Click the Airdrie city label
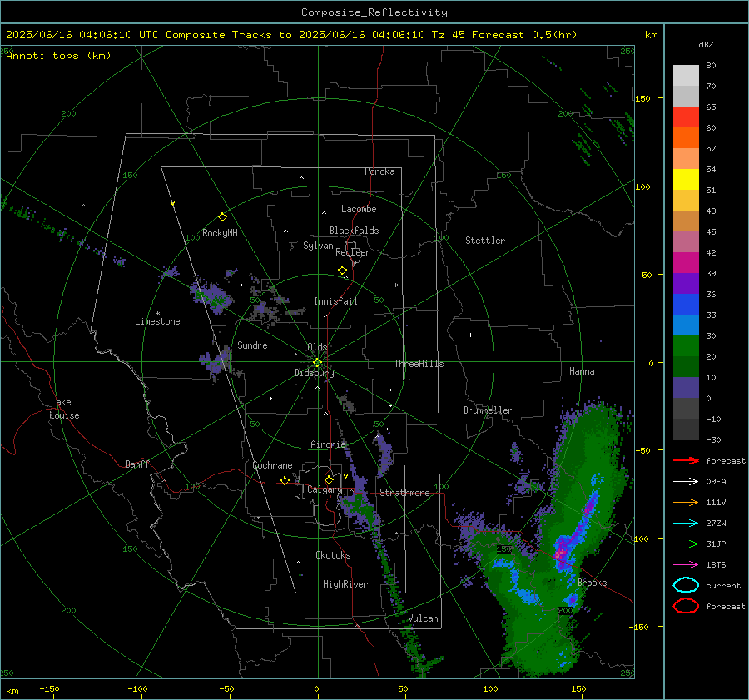The width and height of the screenshot is (749, 700). point(328,444)
